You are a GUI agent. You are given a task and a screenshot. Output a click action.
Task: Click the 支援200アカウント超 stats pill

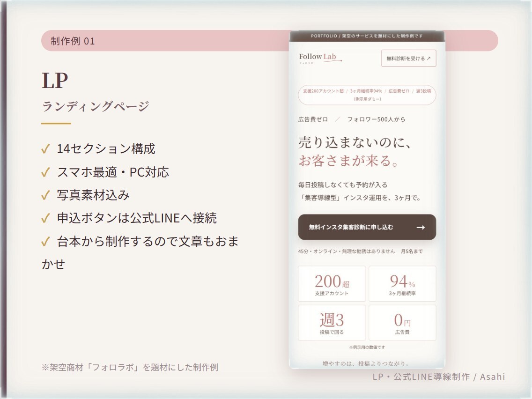click(x=367, y=95)
